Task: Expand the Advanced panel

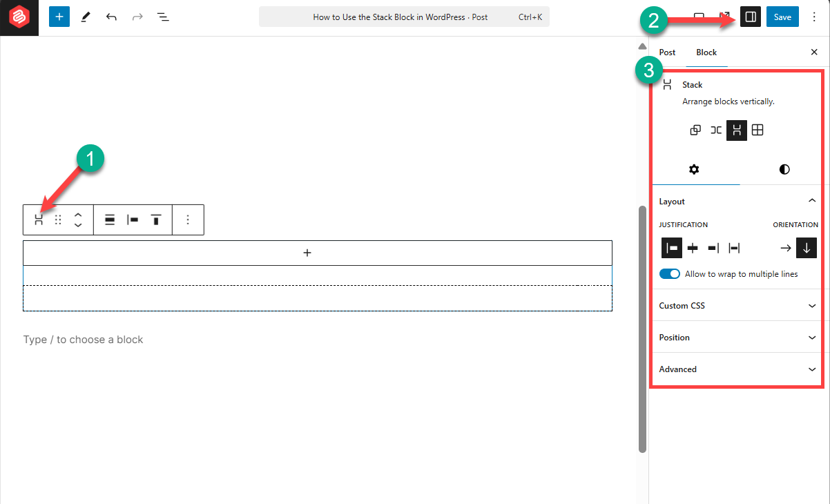Action: click(737, 369)
